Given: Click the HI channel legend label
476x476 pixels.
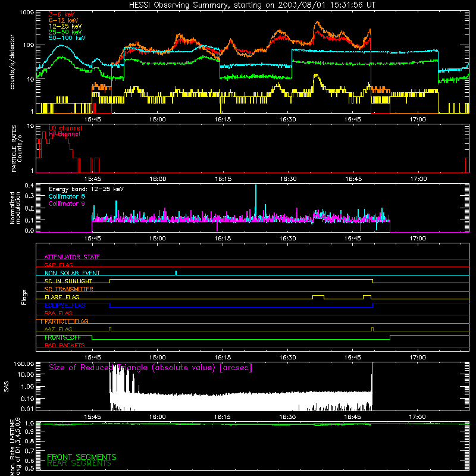Looking at the screenshot, I should (x=64, y=134).
